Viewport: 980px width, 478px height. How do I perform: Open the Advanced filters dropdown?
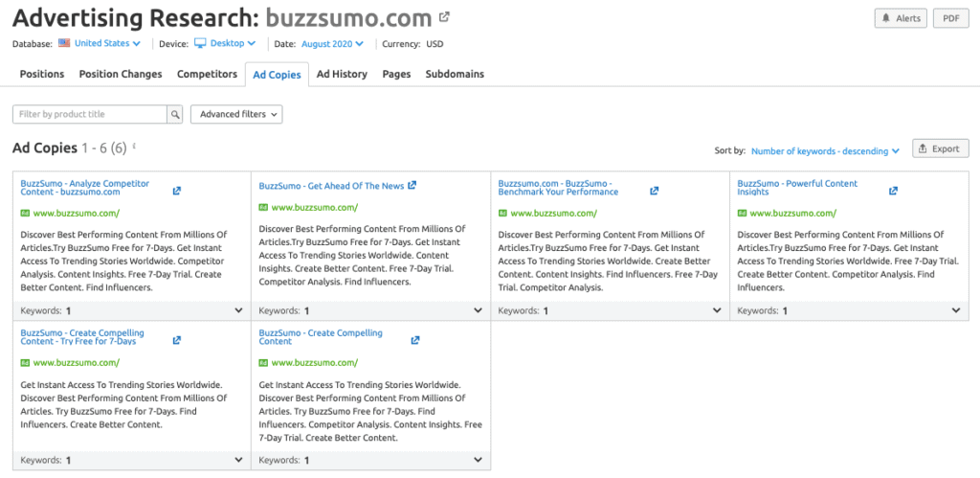pyautogui.click(x=236, y=114)
